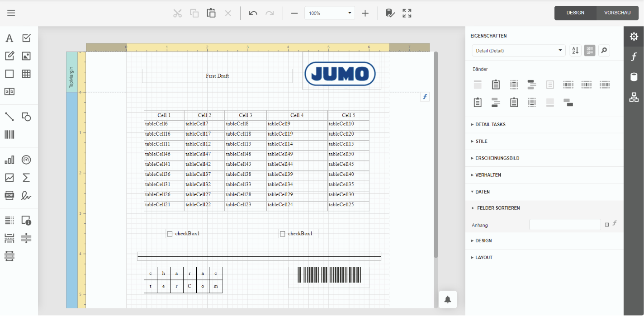Check the first checkBox1 on report
The image size is (644, 316).
point(170,234)
